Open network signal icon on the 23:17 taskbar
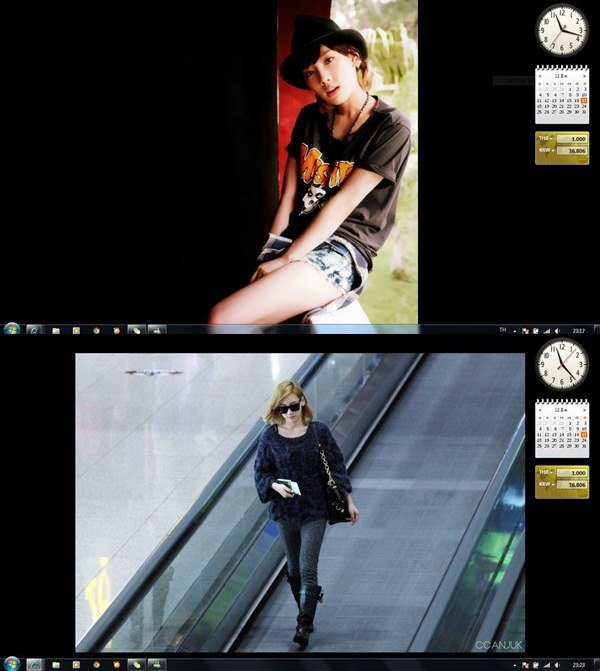 (547, 331)
